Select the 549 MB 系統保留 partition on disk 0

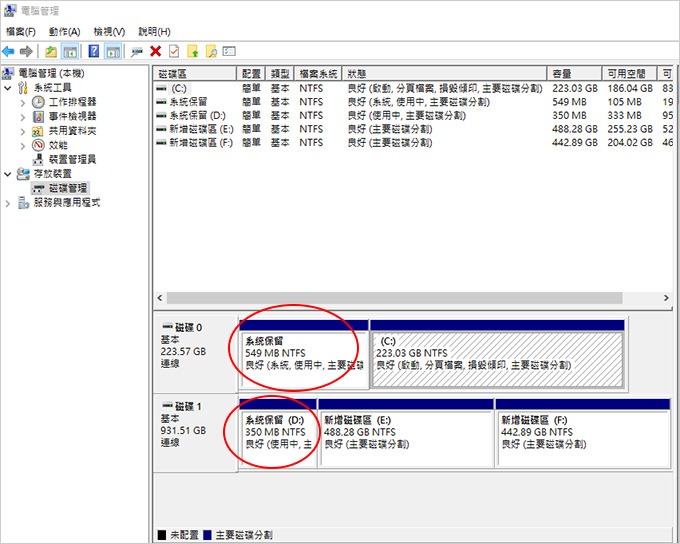tap(304, 354)
